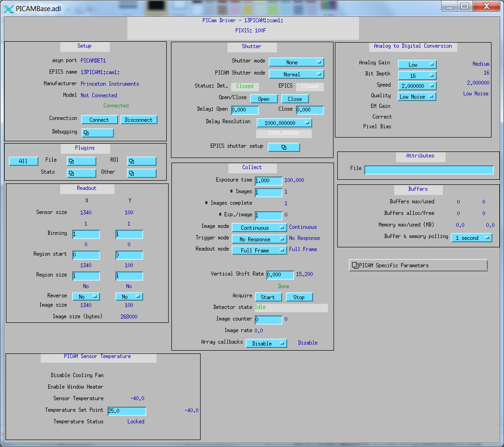Click the Region start X input field
The height and width of the screenshot is (447, 504).
pos(86,255)
